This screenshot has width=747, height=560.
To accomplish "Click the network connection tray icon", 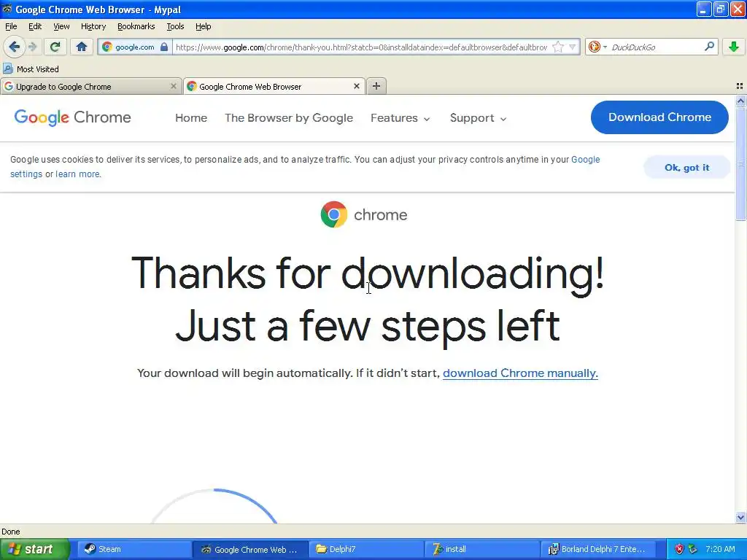I will [693, 549].
